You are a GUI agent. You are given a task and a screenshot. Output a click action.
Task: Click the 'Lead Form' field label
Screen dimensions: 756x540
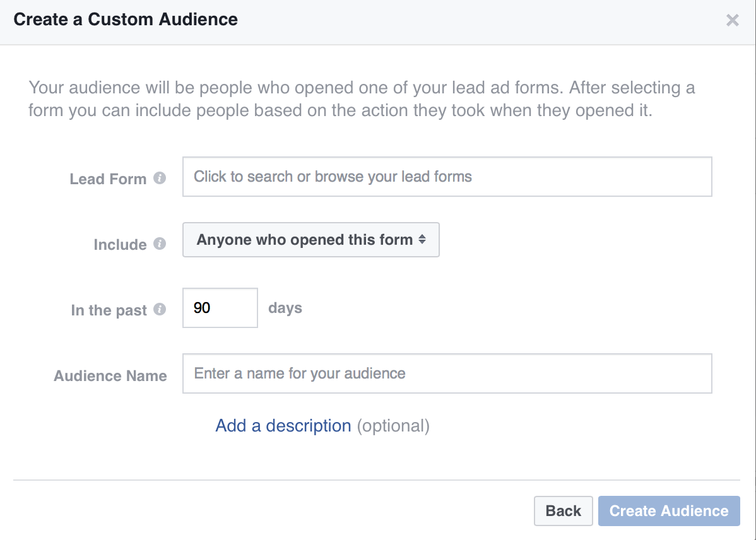108,179
